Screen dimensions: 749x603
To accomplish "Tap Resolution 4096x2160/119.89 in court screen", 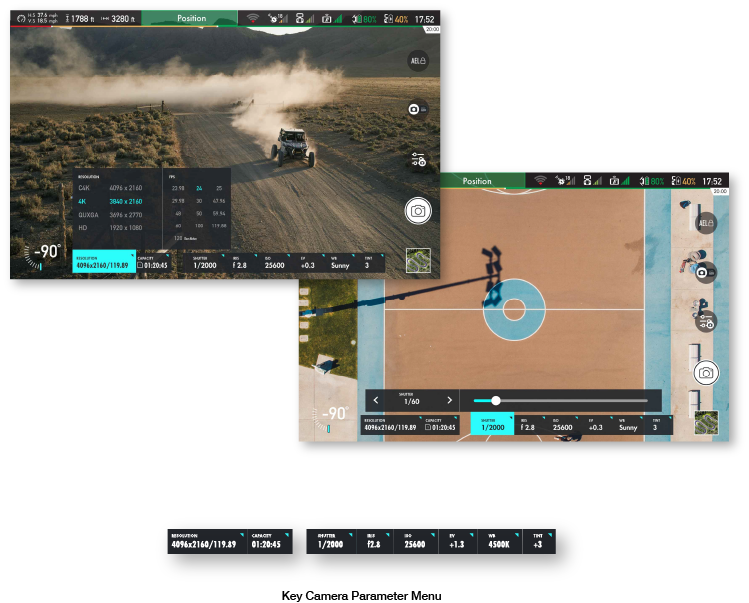I will coord(391,425).
